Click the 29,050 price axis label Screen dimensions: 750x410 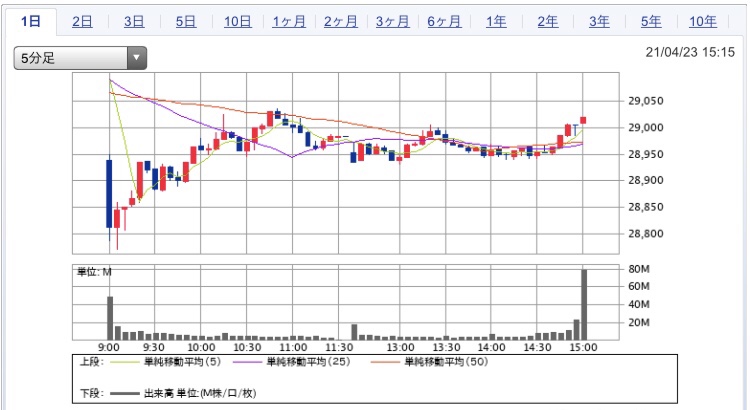pyautogui.click(x=646, y=101)
